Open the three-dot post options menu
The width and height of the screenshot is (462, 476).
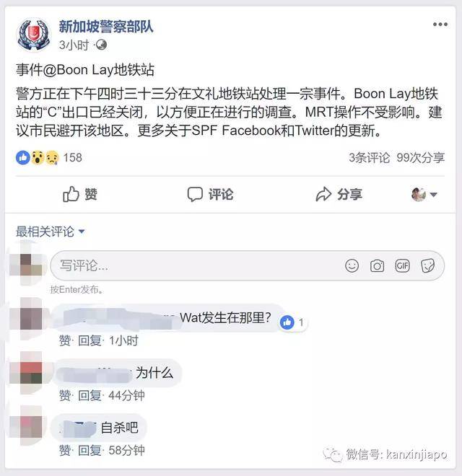coord(440,25)
